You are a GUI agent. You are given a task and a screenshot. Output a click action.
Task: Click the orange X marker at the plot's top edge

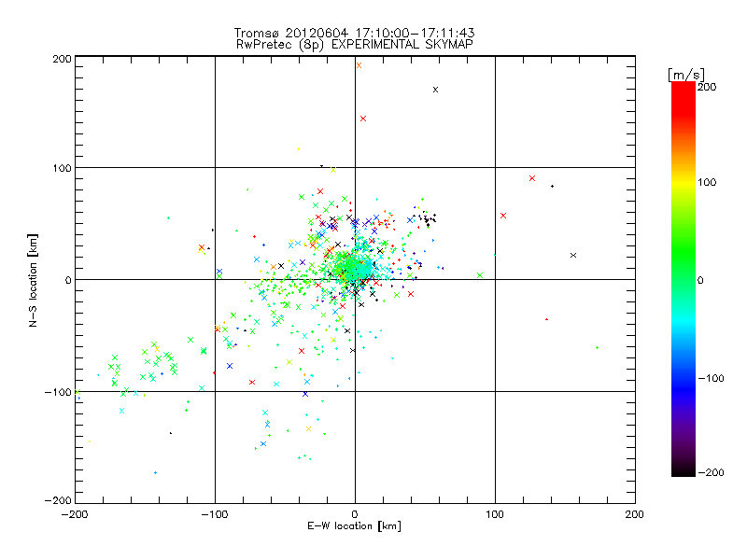[359, 65]
